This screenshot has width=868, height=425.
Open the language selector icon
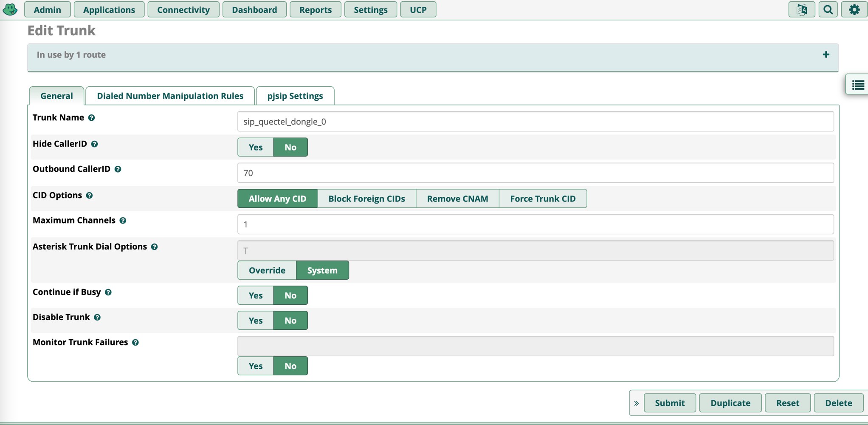(801, 9)
